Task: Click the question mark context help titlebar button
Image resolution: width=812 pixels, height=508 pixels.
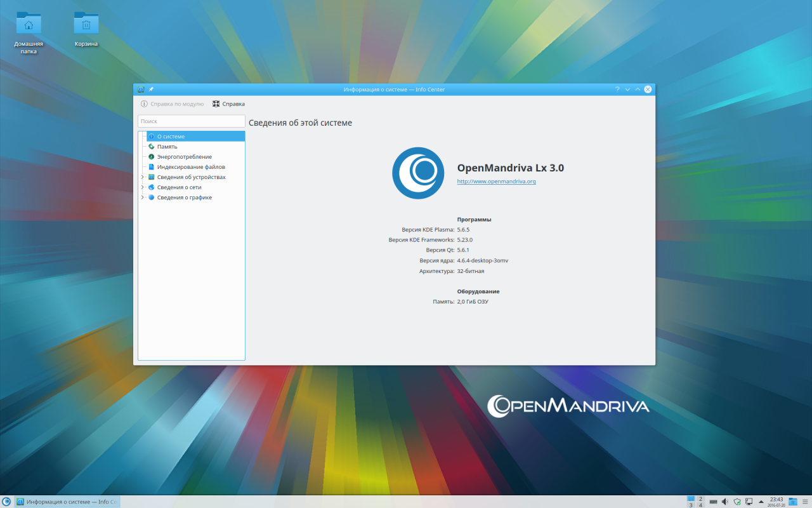Action: pos(617,90)
